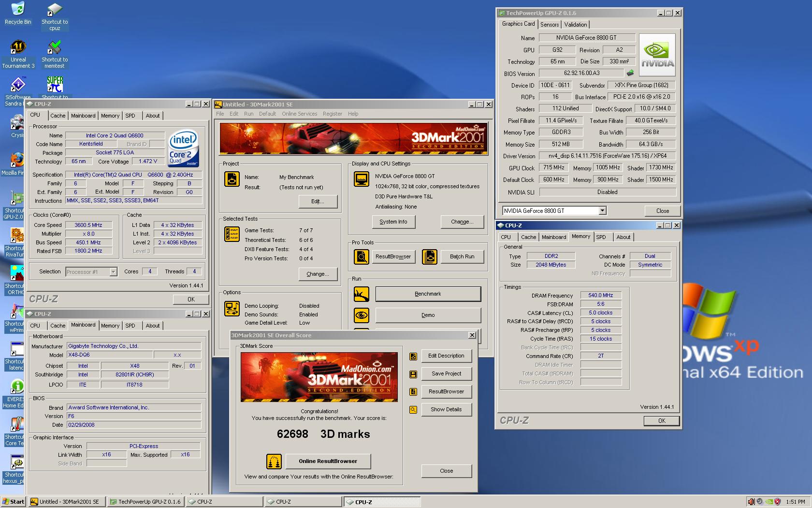Click the icon beside Edit Description

click(x=413, y=356)
